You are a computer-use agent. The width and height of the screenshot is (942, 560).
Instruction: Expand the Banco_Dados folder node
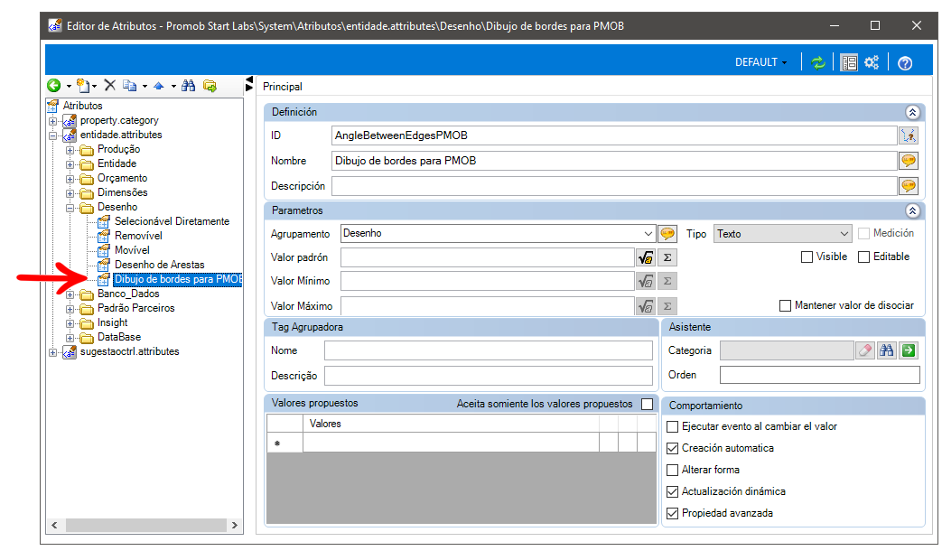pos(70,294)
